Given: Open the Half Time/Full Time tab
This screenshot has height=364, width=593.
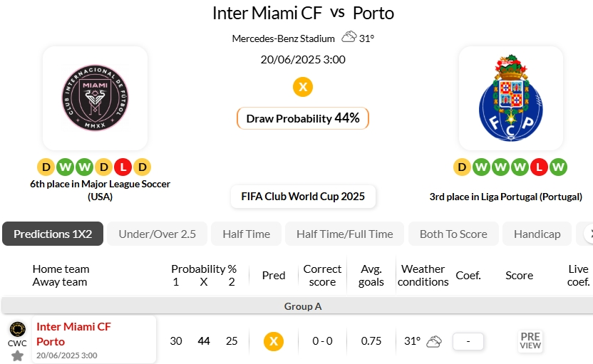Looking at the screenshot, I should 344,234.
